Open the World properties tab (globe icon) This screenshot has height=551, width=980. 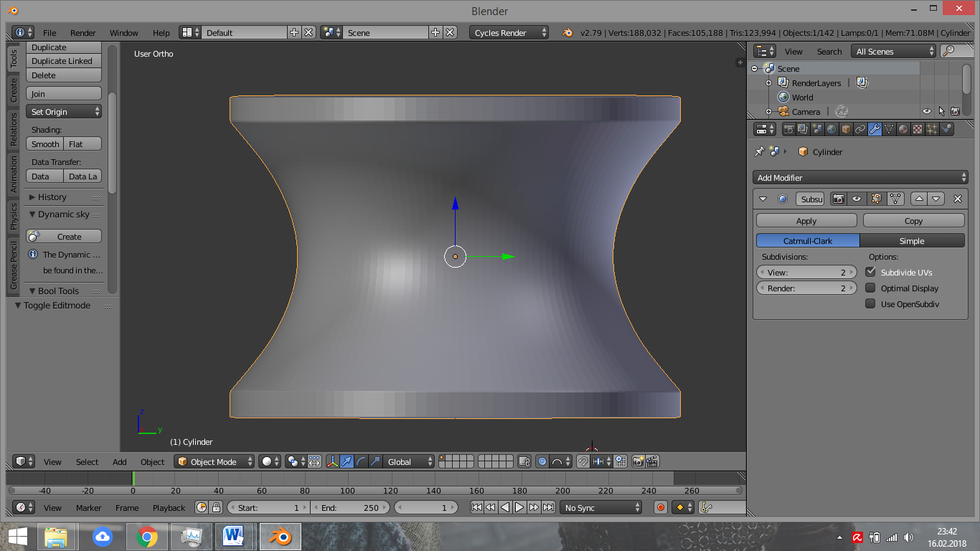pos(831,129)
